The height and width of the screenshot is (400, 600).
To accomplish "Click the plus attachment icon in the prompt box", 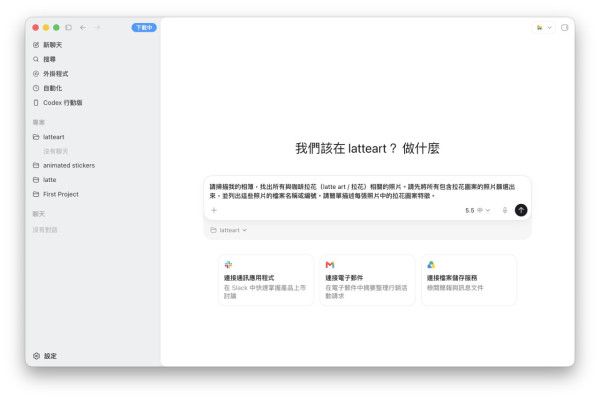I will [x=214, y=210].
